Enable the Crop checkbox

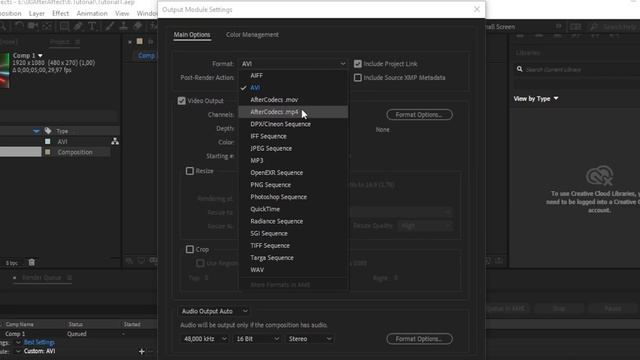point(190,249)
